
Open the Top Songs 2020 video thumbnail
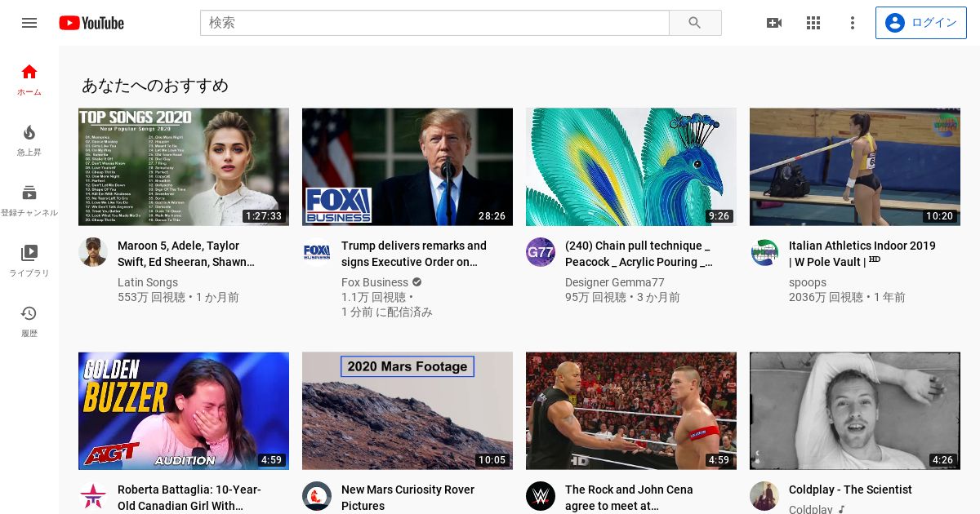coord(184,166)
